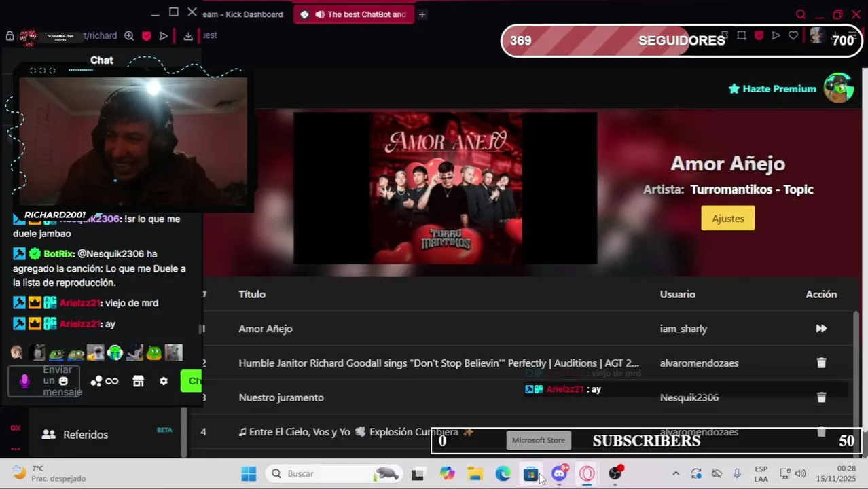This screenshot has width=868, height=489.
Task: Delete the Humble Janitor Richard Goodall song
Action: pyautogui.click(x=821, y=363)
